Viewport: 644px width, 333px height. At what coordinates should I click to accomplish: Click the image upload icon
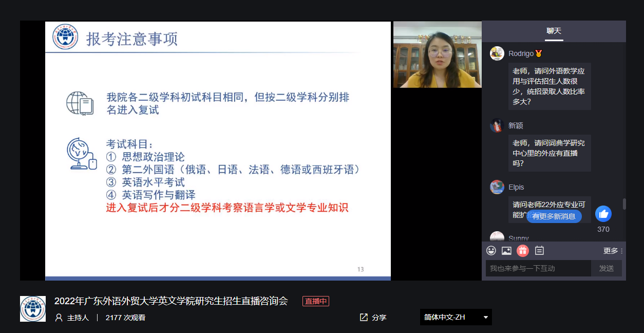click(x=506, y=251)
